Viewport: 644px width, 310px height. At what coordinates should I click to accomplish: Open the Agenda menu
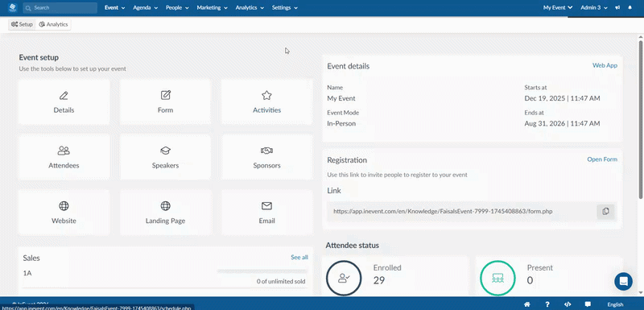pos(146,8)
